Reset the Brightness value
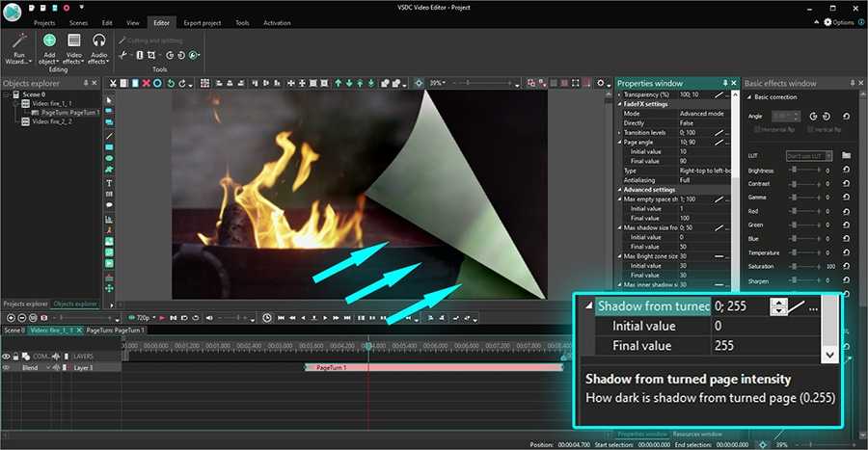The image size is (868, 450). click(846, 171)
